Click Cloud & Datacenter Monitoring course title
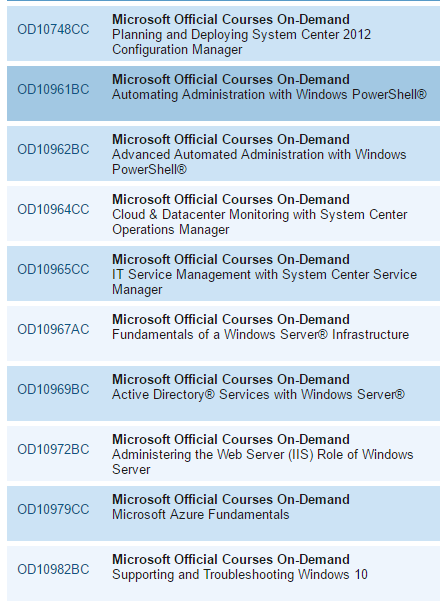Screen dimensions: 440x606 [259, 222]
